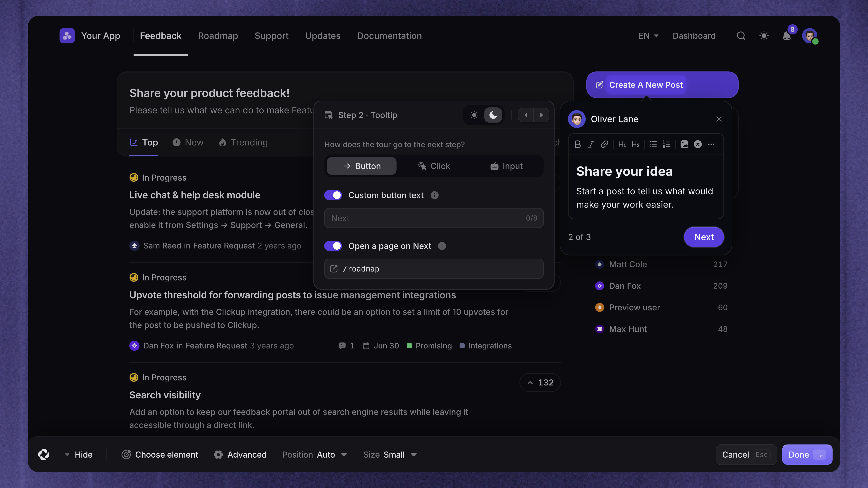Screen dimensions: 868x488
Task: Expand the Hide menu in bottom bar
Action: [x=79, y=455]
